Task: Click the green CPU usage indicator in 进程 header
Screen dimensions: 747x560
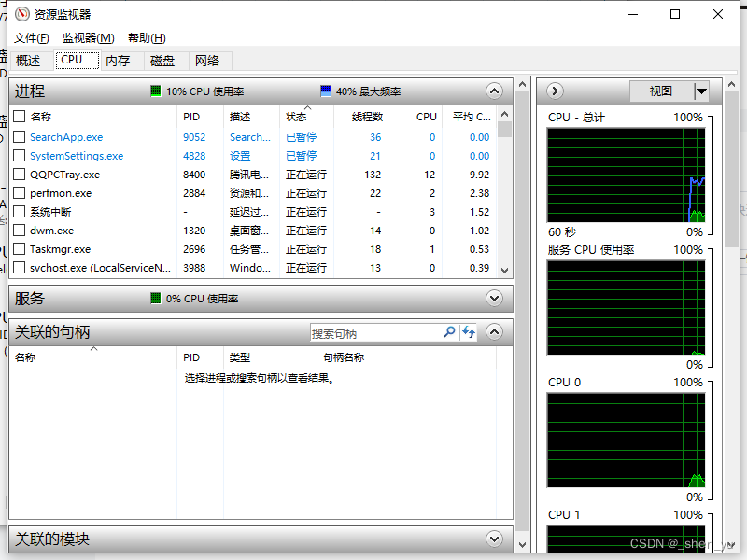Action: (155, 91)
